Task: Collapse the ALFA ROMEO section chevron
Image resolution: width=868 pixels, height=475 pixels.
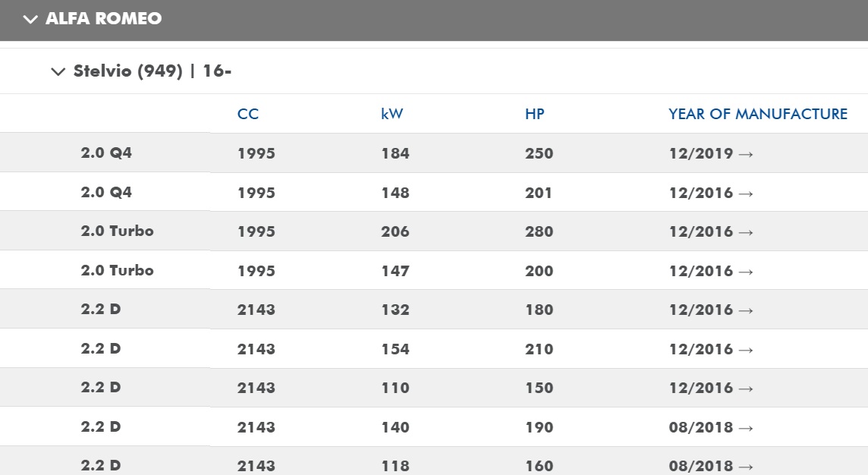Action: [x=30, y=20]
